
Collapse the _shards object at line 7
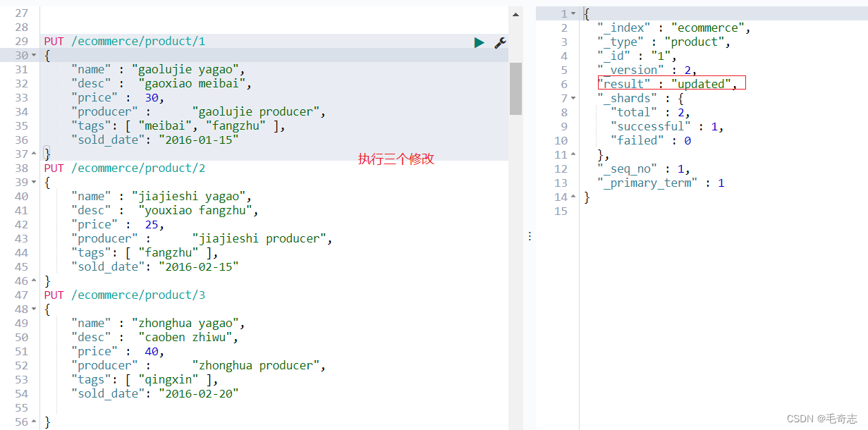pos(573,99)
